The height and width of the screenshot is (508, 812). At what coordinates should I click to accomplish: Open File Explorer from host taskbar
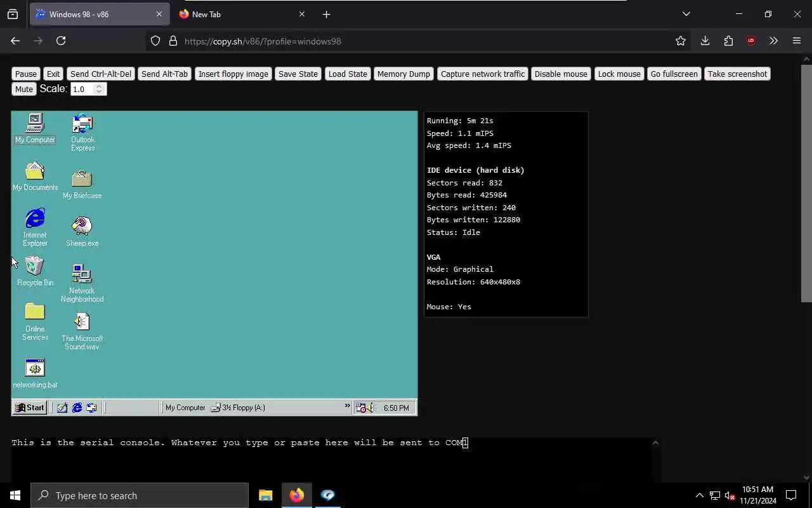(265, 495)
